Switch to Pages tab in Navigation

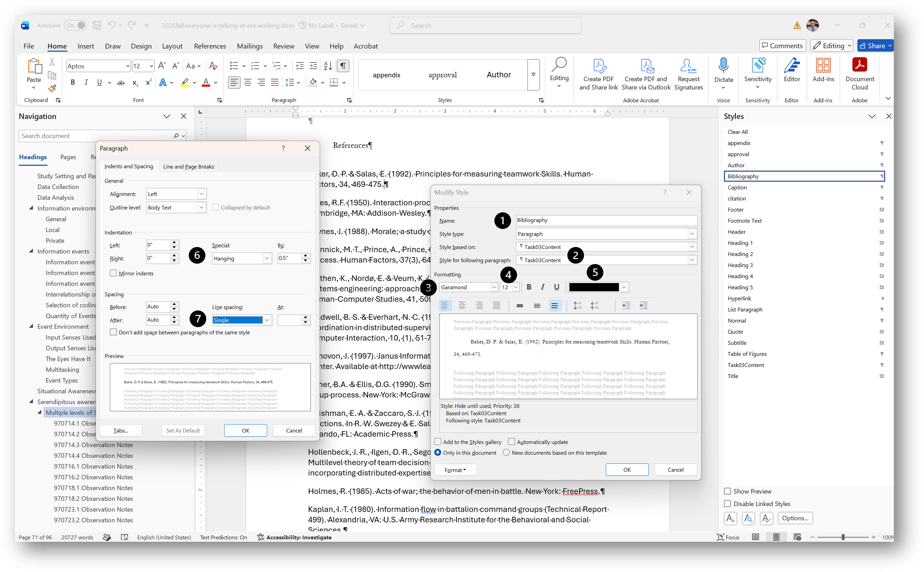(68, 157)
